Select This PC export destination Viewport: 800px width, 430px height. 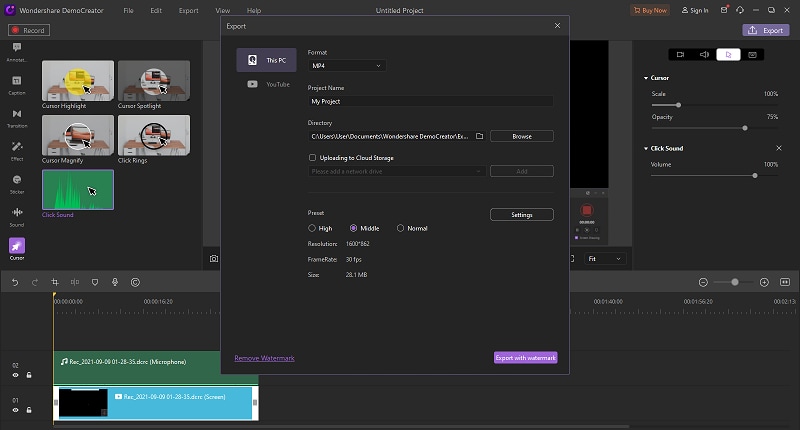pos(266,60)
